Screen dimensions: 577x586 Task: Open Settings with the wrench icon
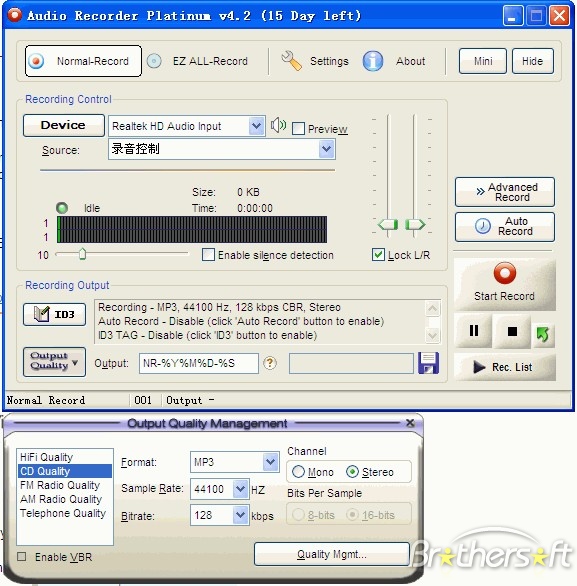(x=291, y=61)
